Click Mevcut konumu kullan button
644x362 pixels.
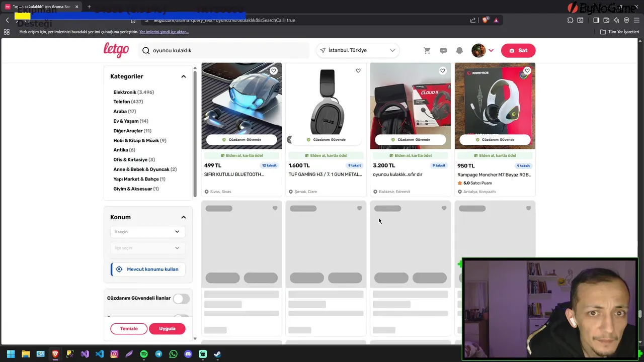pos(148,269)
